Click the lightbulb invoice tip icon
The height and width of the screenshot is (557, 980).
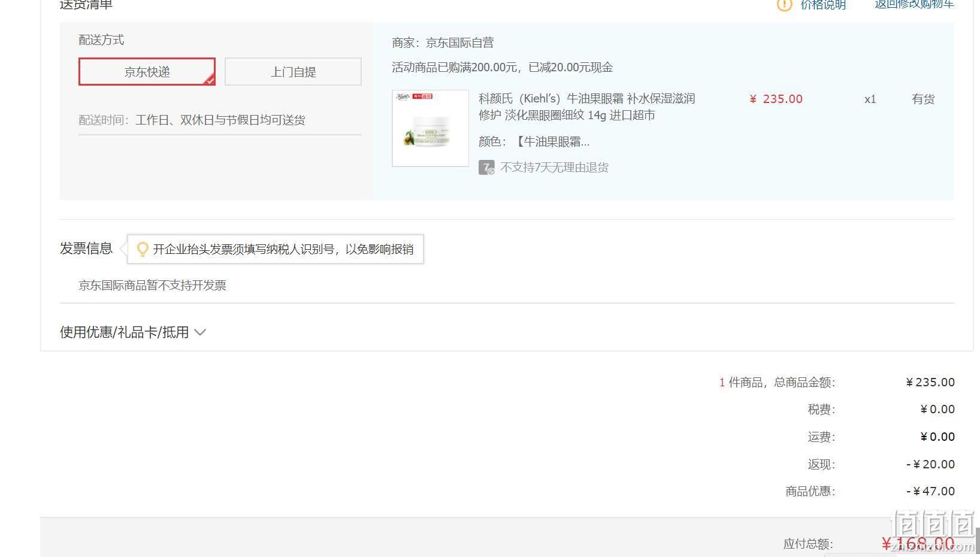point(142,249)
